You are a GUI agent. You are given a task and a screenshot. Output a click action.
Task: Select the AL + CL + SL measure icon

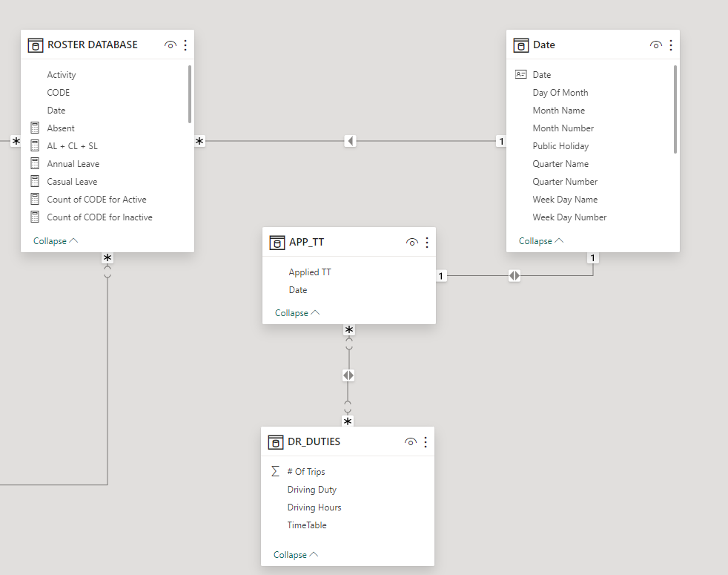coord(35,145)
